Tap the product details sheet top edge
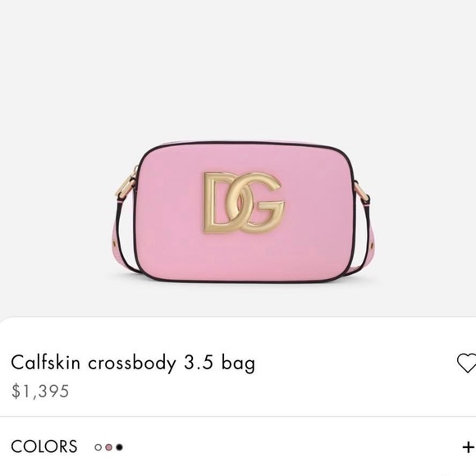The width and height of the screenshot is (476, 476). click(238, 318)
